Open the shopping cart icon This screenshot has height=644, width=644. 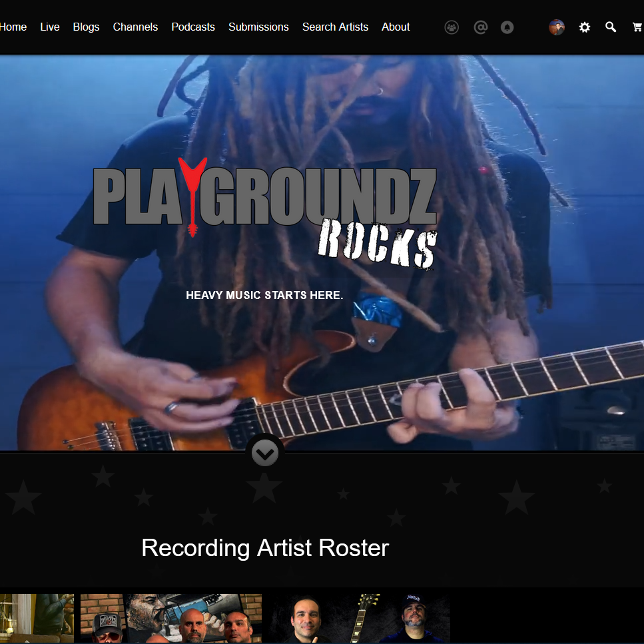[637, 27]
